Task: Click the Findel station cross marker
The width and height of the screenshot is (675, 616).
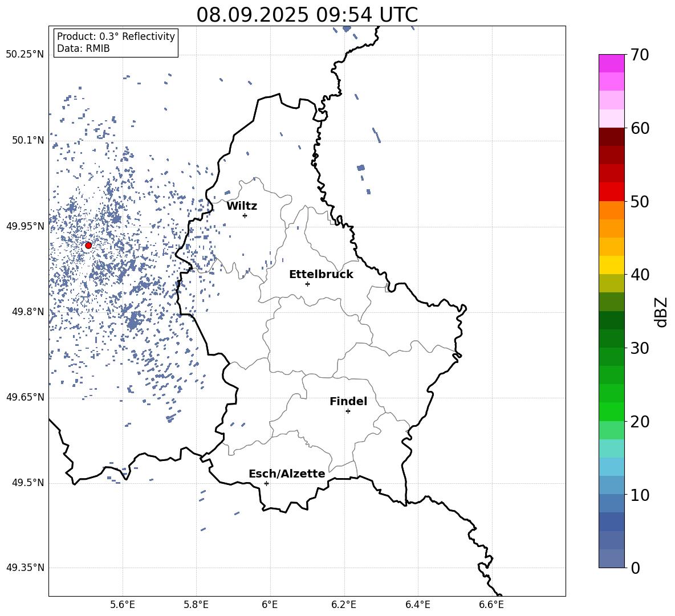Action: click(348, 411)
